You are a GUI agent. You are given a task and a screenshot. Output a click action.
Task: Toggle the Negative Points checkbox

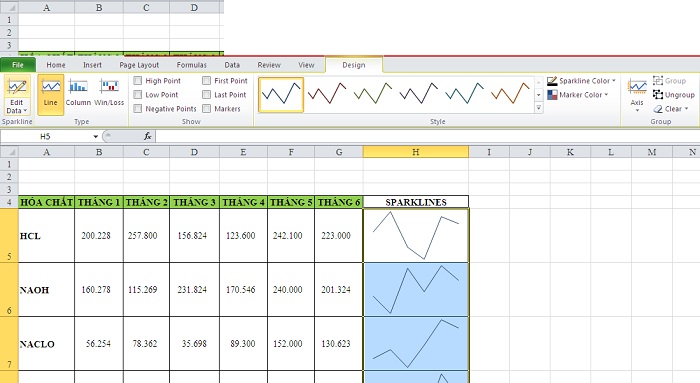[x=138, y=108]
